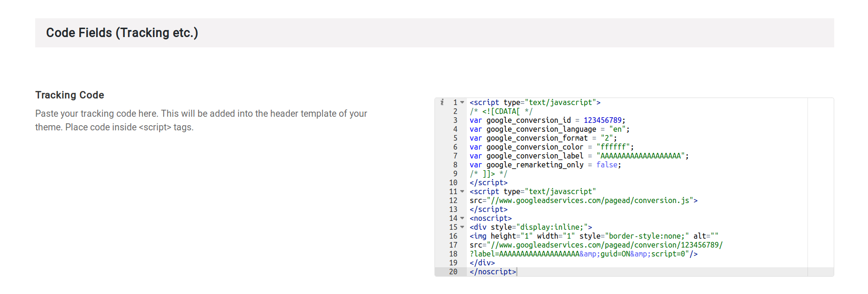This screenshot has width=868, height=294.
Task: Click the Tracking Code field label
Action: [69, 95]
